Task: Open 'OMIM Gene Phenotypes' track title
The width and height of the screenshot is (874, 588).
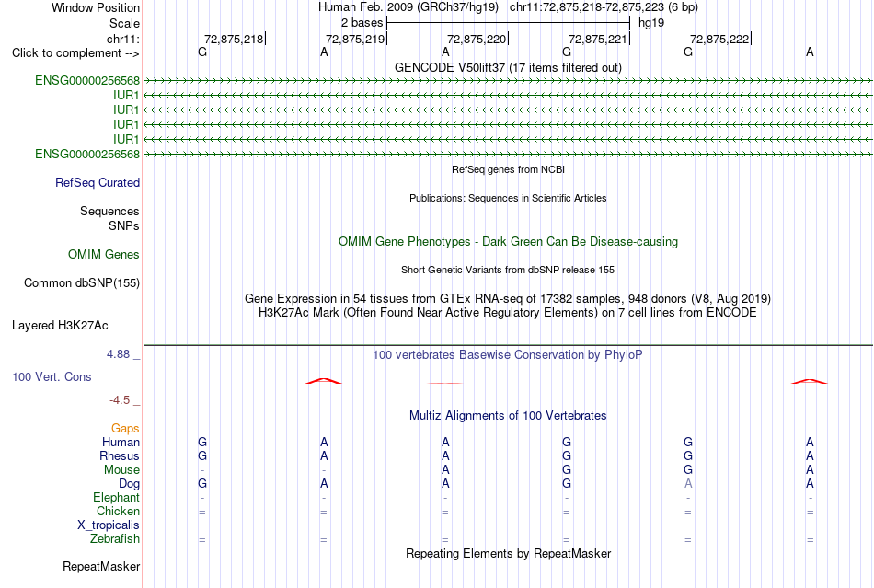Action: click(508, 242)
